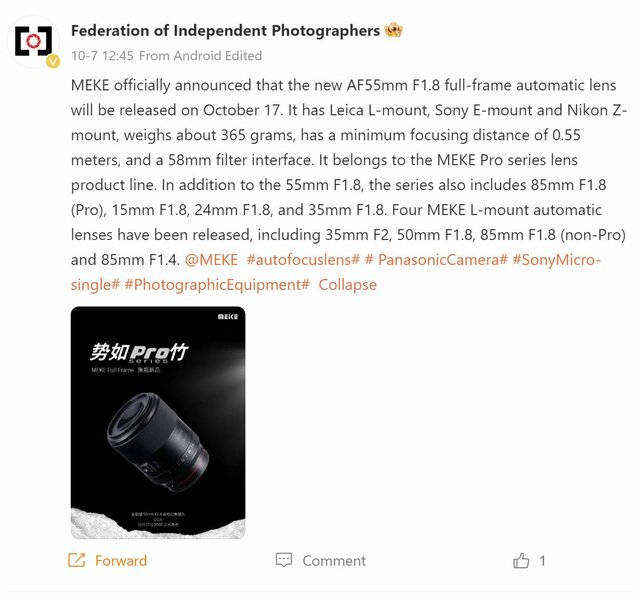The width and height of the screenshot is (640, 600).
Task: Open the poster's profile avatar
Action: [x=36, y=41]
